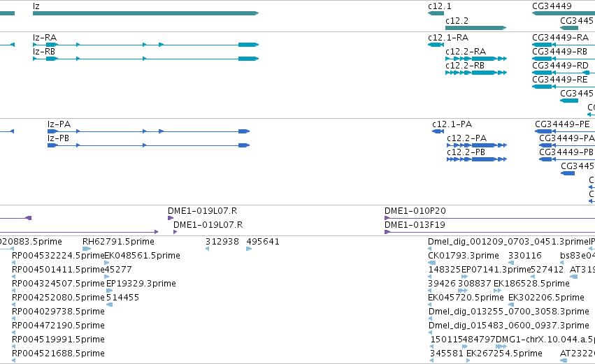Select the c12.1 gene feature
Image resolution: width=595 pixels, height=364 pixels.
(x=436, y=13)
